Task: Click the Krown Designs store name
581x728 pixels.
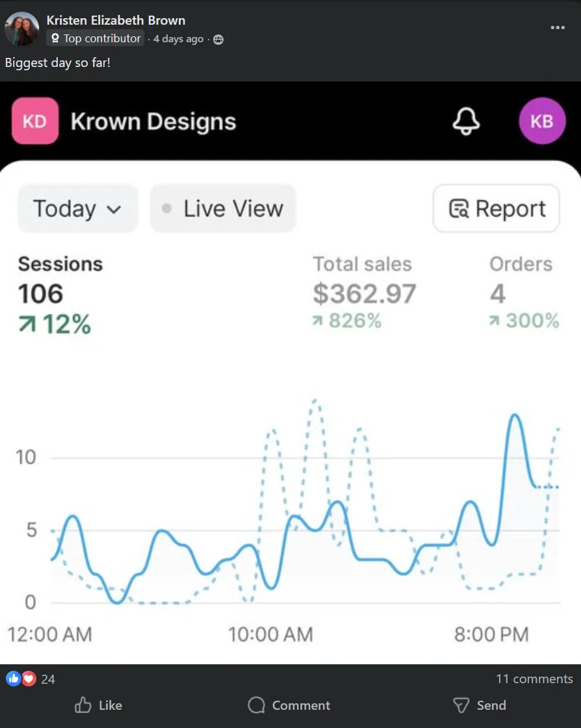Action: [153, 122]
